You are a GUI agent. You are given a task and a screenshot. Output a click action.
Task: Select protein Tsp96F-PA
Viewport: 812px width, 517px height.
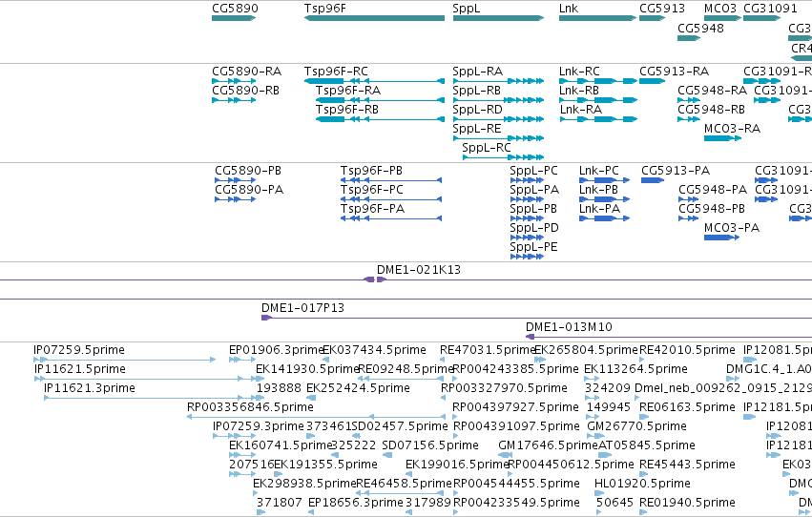click(391, 218)
